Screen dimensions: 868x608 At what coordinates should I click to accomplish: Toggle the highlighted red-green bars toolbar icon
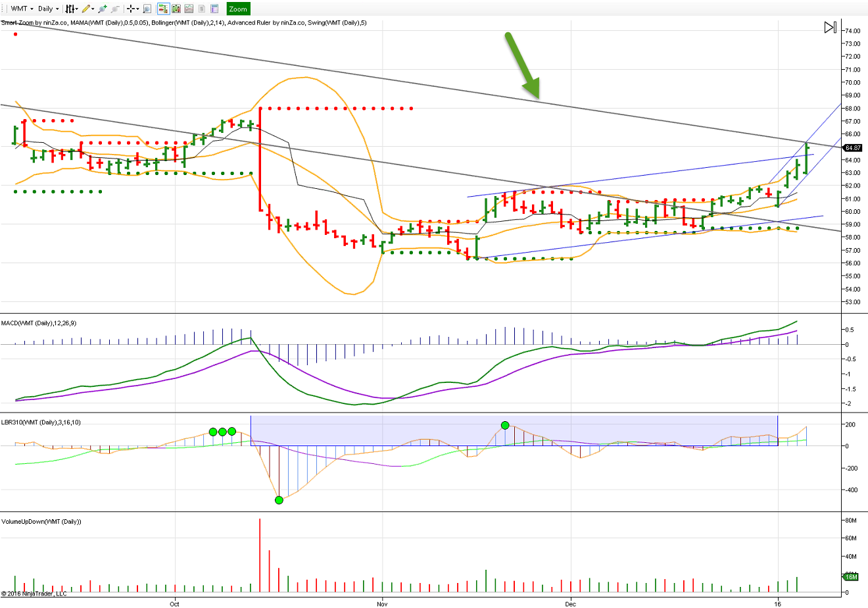tap(163, 9)
